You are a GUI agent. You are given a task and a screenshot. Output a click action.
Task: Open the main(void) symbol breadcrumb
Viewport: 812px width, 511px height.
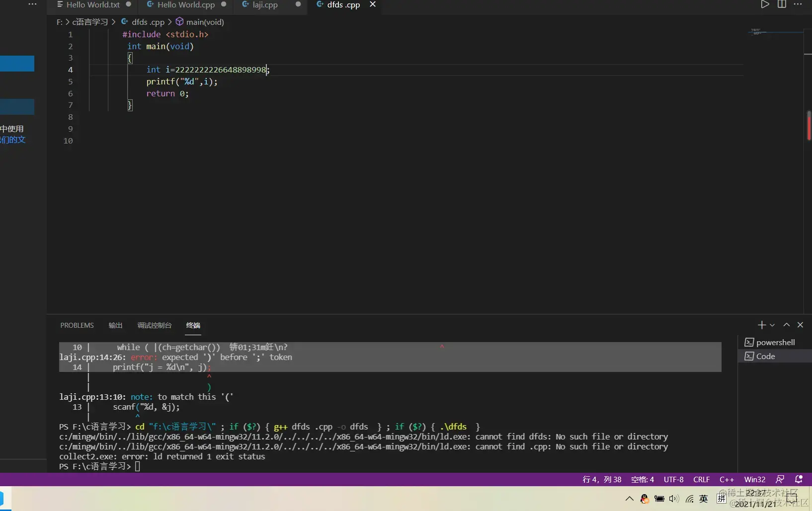(200, 22)
